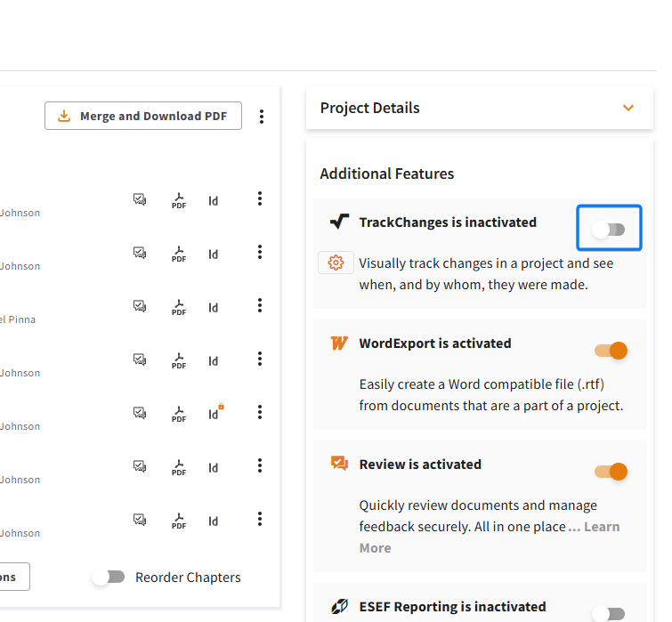
Task: Click the Id icon in the first document row
Action: coord(214,201)
